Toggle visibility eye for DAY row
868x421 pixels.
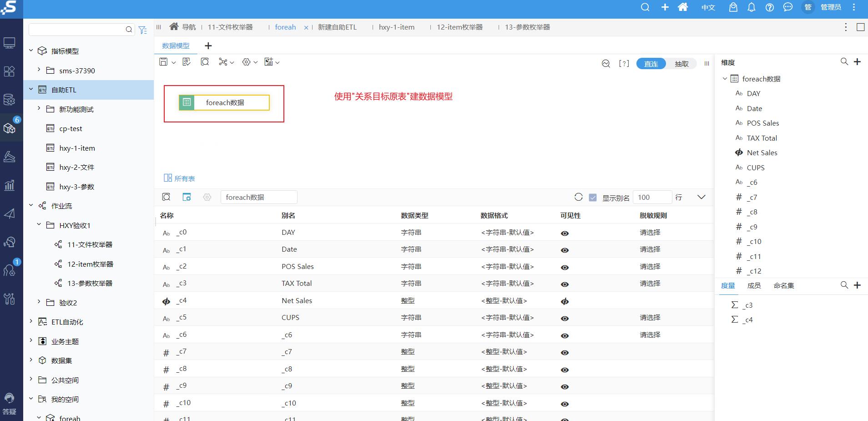tap(565, 233)
